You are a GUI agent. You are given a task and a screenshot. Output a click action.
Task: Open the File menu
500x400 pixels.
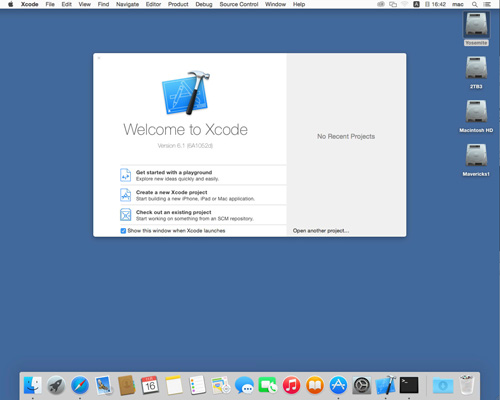[x=50, y=4]
